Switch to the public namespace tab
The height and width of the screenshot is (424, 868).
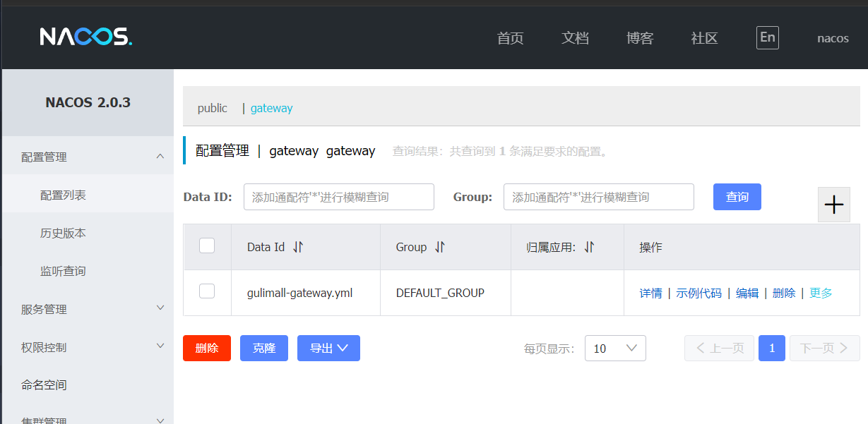[x=213, y=108]
